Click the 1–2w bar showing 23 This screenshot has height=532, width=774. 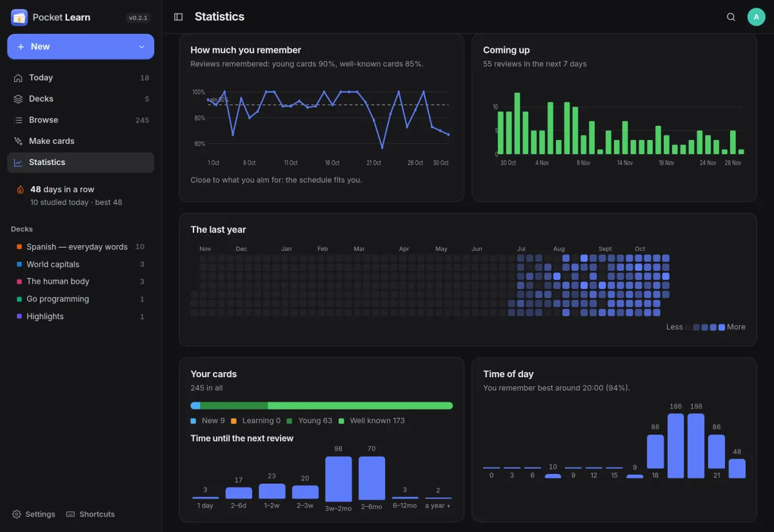pyautogui.click(x=272, y=491)
